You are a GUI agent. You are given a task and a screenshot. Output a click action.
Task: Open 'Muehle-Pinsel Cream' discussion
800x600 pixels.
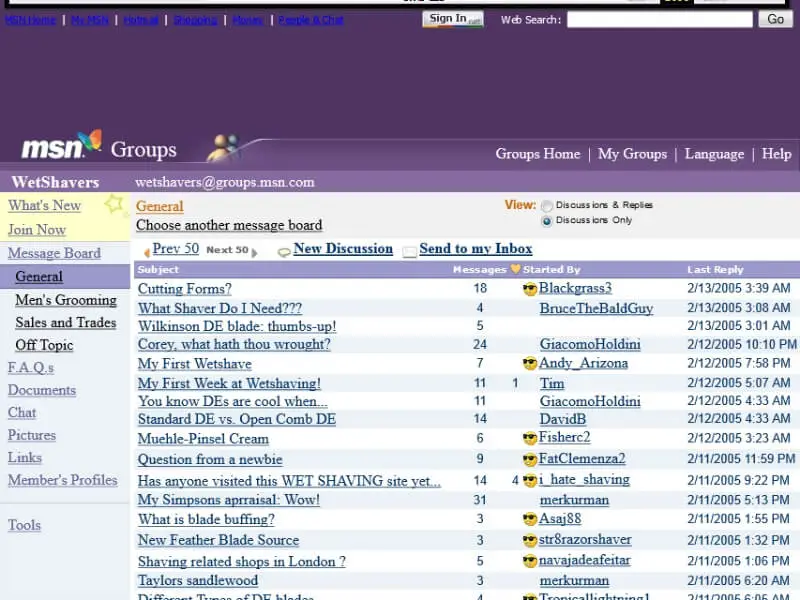coord(203,439)
